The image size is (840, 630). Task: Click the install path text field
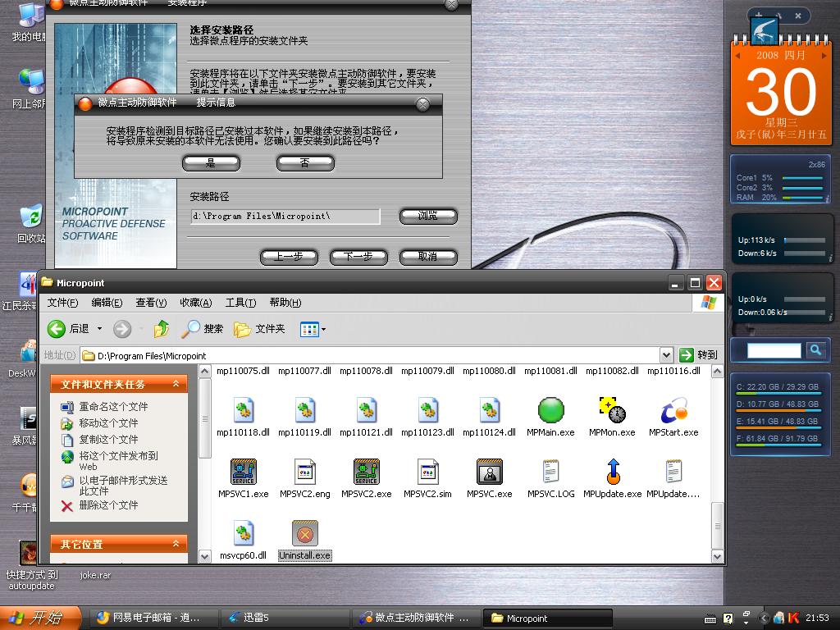coord(285,217)
